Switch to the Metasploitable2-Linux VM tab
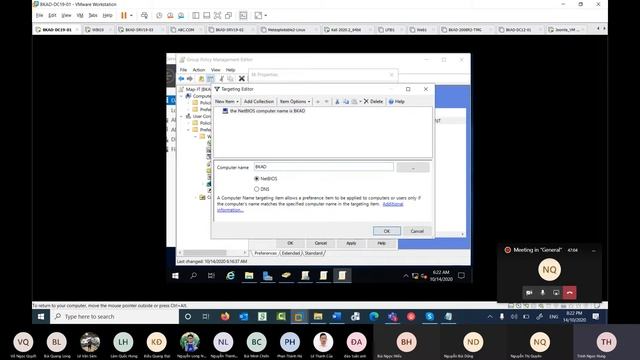This screenshot has height=360, width=640. pos(287,30)
